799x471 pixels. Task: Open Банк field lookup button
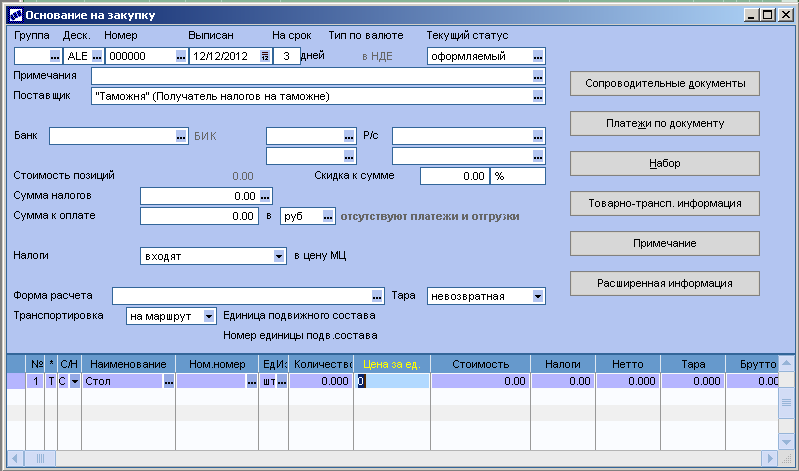pos(181,136)
